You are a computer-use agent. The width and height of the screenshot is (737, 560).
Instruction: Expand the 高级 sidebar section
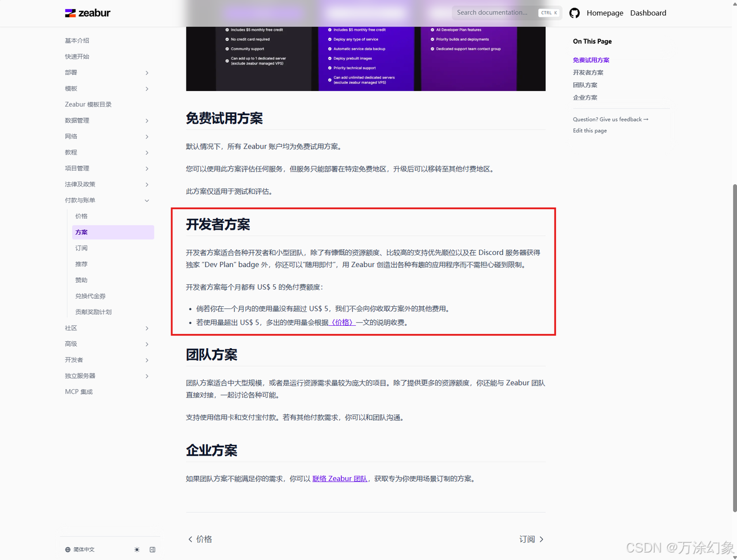[x=107, y=344]
